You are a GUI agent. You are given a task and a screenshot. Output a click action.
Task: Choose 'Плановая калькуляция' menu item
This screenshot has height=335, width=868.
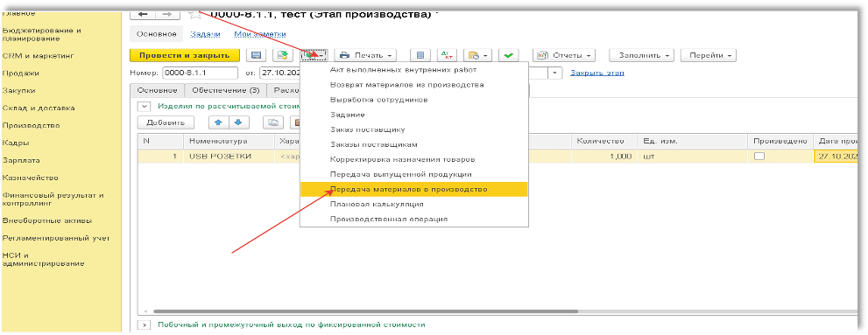[414, 204]
